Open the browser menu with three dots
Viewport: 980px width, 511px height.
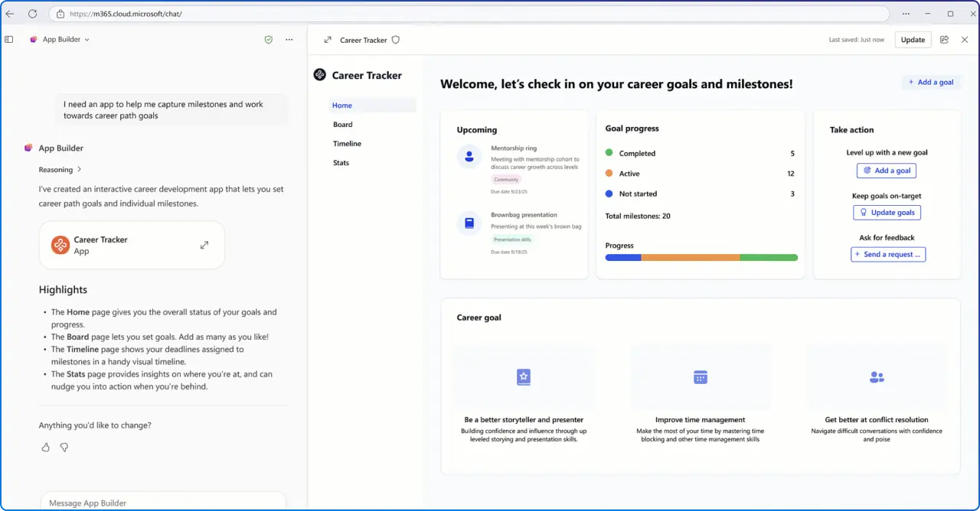click(906, 13)
